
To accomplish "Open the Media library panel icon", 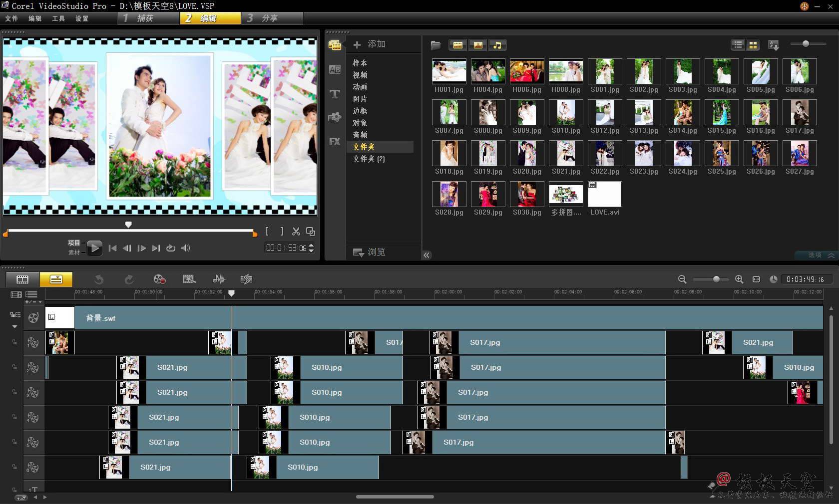I will click(335, 45).
